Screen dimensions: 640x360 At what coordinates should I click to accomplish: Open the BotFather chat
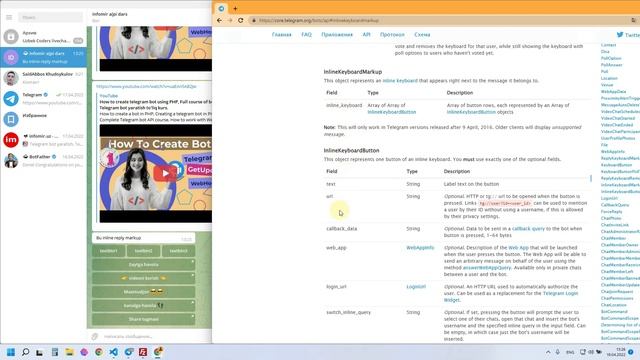43,160
